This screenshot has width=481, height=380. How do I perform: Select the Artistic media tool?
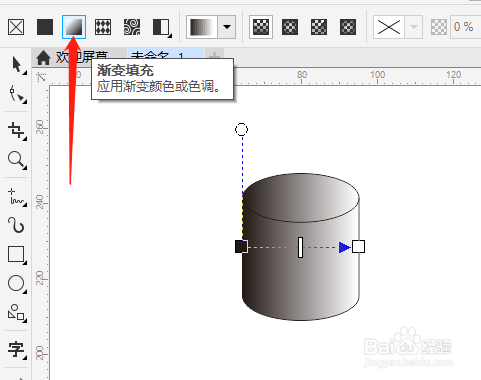point(17,225)
